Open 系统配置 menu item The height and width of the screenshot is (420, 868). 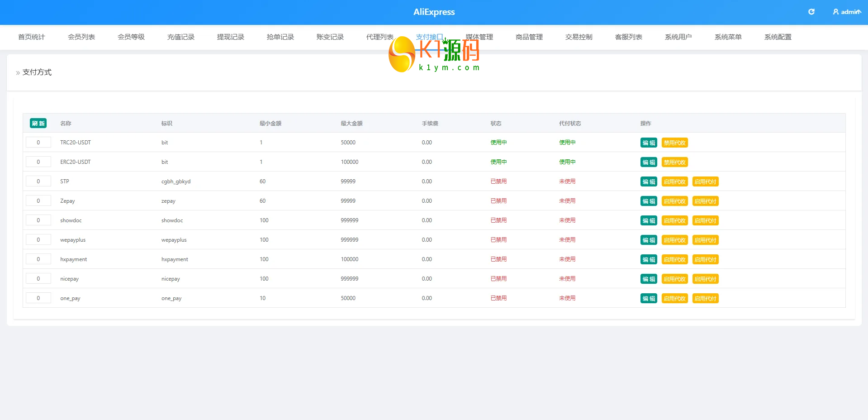pyautogui.click(x=778, y=37)
